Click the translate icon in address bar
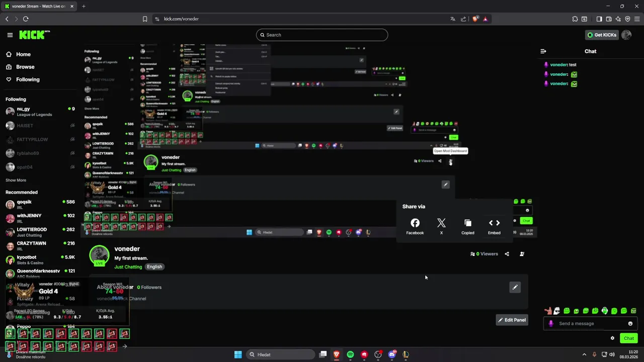Image resolution: width=644 pixels, height=362 pixels. point(453,19)
